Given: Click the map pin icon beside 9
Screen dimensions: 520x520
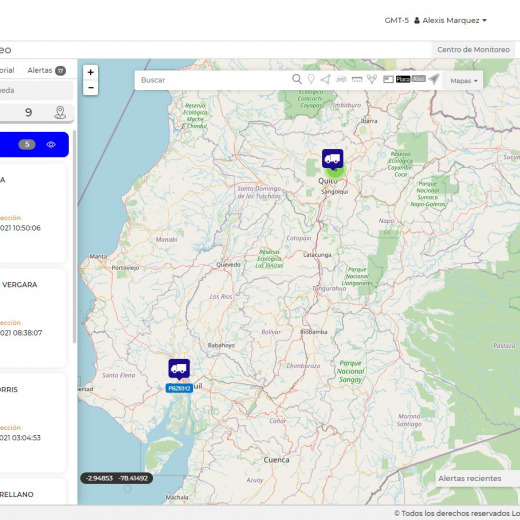Looking at the screenshot, I should coord(60,112).
